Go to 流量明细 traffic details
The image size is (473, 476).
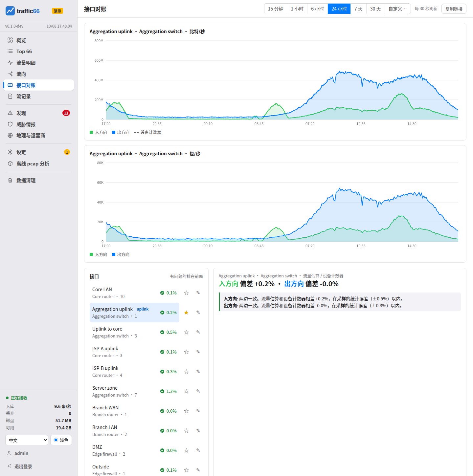click(x=38, y=63)
